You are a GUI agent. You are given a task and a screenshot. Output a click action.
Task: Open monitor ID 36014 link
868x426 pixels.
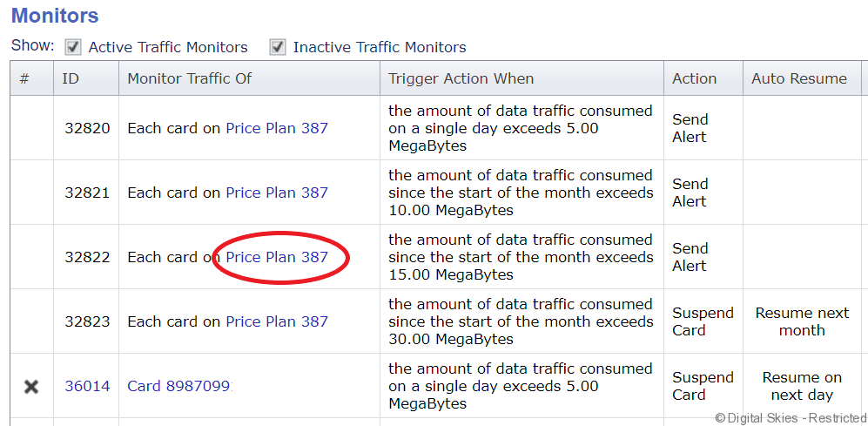pyautogui.click(x=87, y=386)
